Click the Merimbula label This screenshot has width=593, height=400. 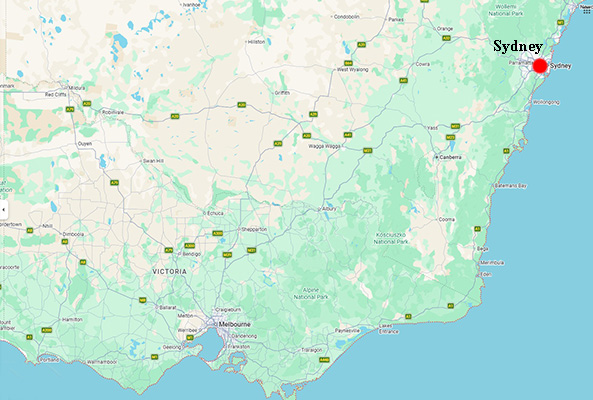coord(492,262)
